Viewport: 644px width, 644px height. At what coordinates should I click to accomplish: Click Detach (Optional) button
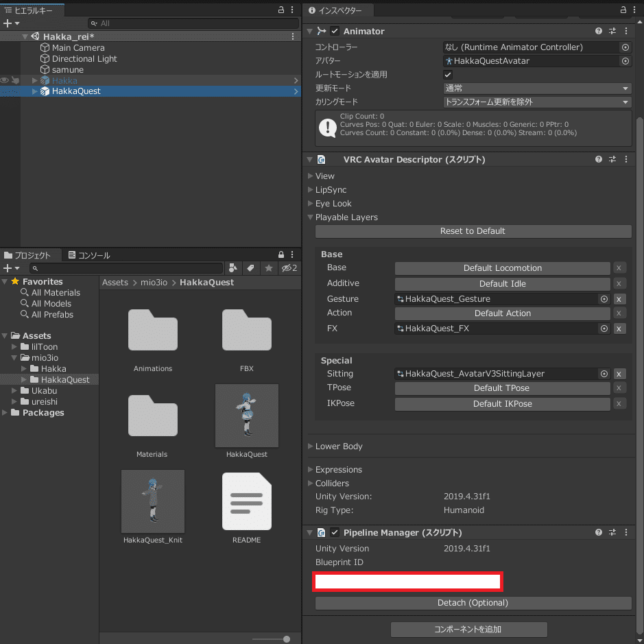point(473,603)
